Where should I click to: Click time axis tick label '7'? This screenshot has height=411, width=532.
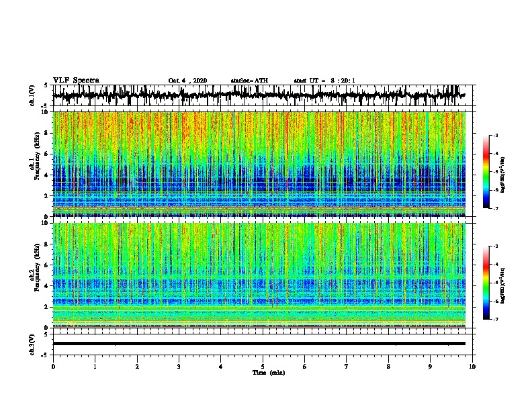tap(347, 367)
